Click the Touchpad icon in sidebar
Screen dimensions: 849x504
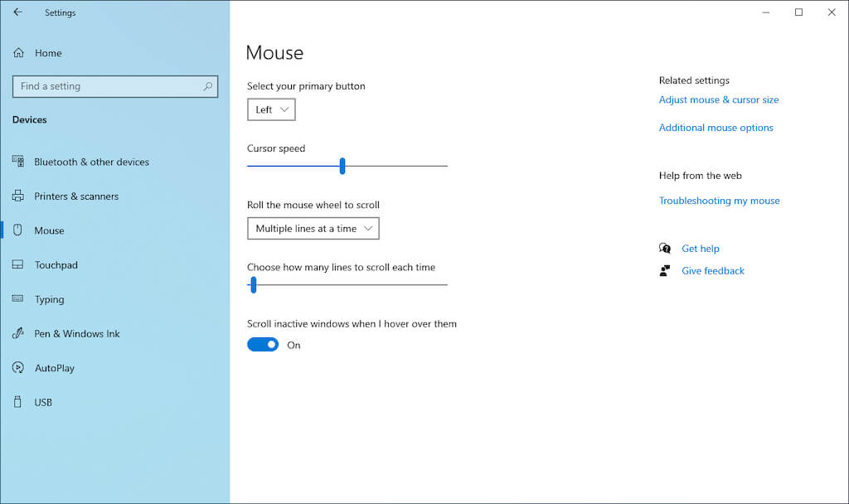pyautogui.click(x=18, y=264)
